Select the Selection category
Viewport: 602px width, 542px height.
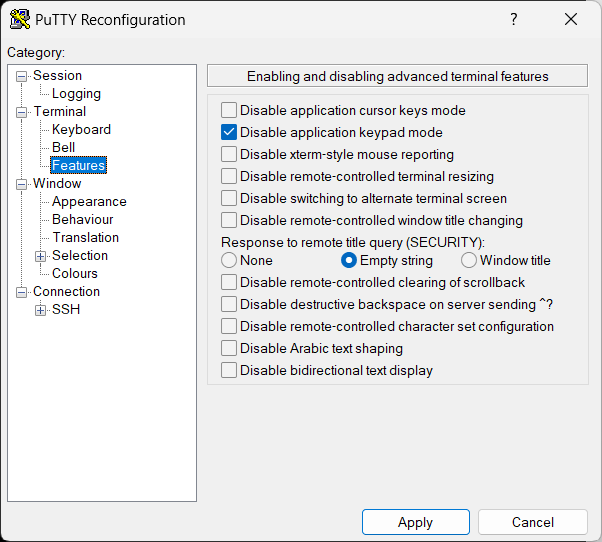point(80,256)
